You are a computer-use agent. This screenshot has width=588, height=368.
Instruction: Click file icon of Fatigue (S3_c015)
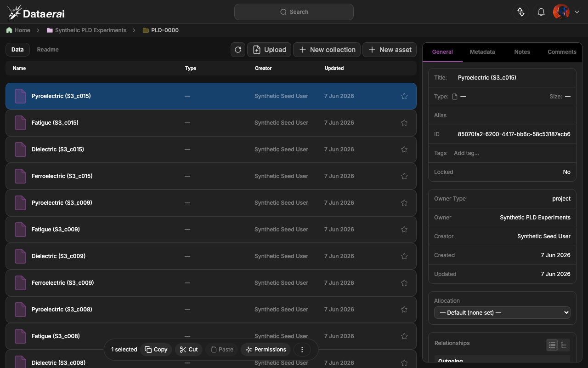pyautogui.click(x=21, y=123)
